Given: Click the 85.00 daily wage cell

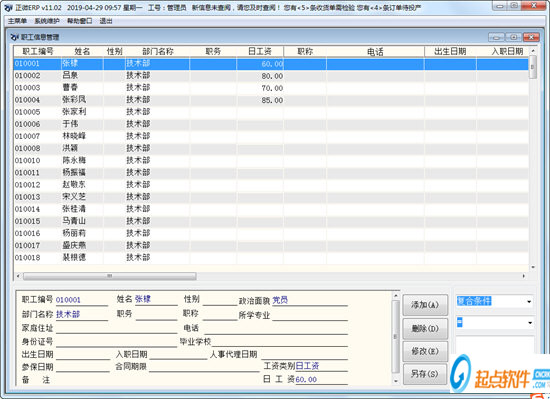Looking at the screenshot, I should pyautogui.click(x=260, y=100).
